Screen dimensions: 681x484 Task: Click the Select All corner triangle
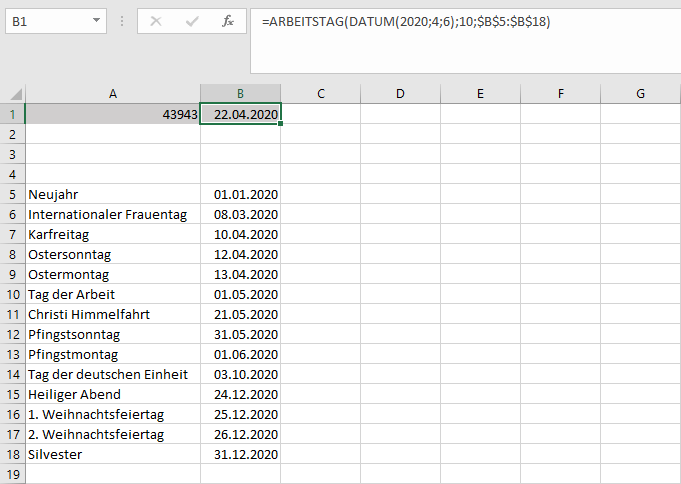(x=16, y=94)
